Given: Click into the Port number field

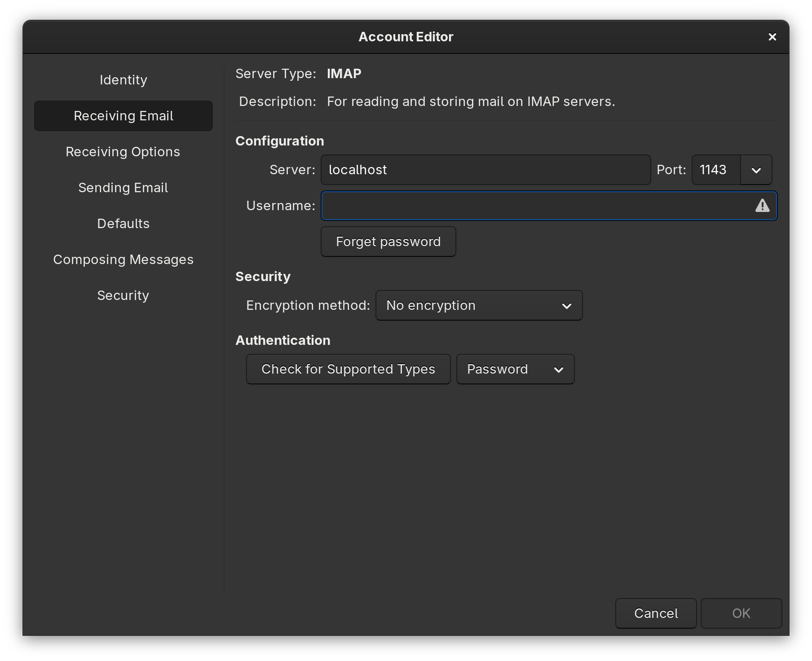Looking at the screenshot, I should (716, 170).
